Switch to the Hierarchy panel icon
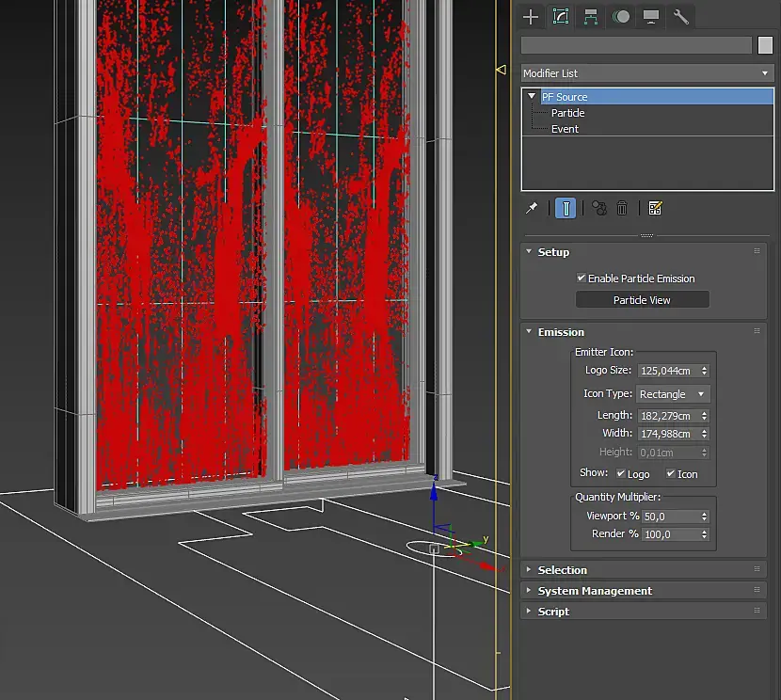The width and height of the screenshot is (781, 700). (591, 17)
